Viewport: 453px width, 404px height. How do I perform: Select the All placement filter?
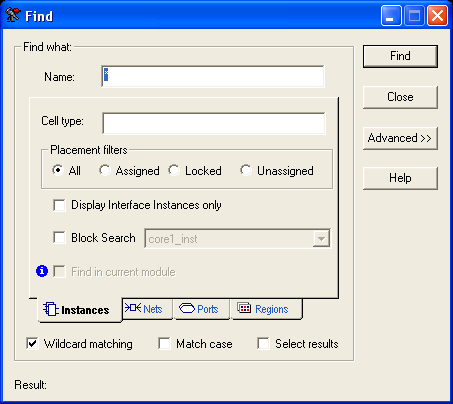(x=58, y=170)
